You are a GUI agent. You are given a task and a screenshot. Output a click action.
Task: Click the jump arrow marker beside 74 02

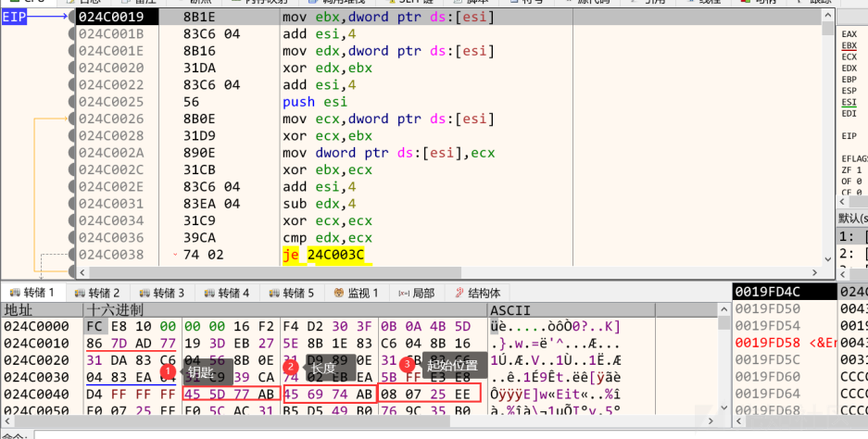click(175, 255)
